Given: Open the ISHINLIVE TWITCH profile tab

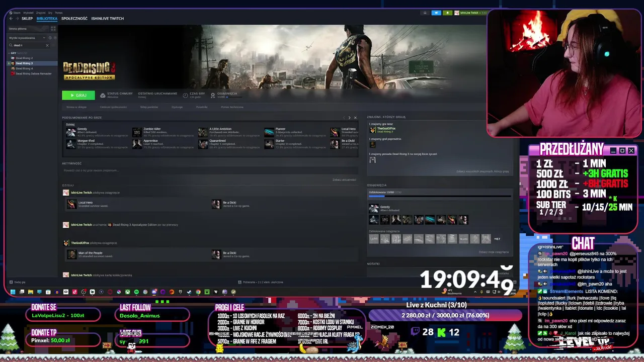Looking at the screenshot, I should (x=108, y=19).
